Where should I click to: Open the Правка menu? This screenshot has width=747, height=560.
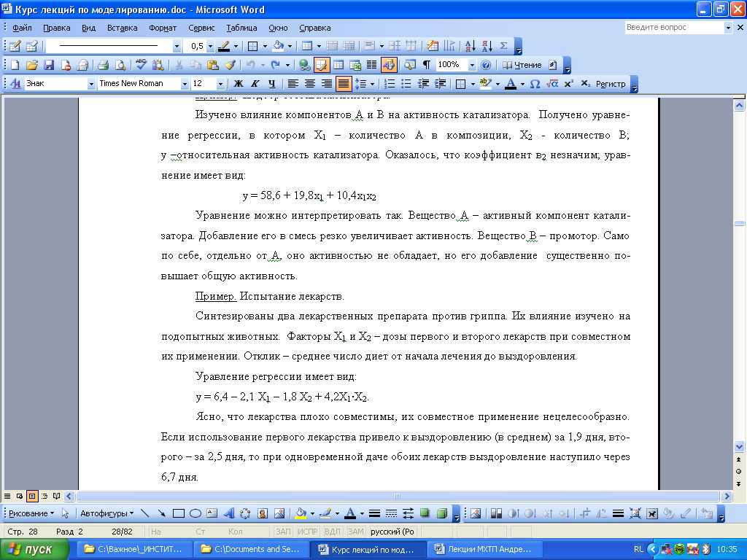tap(57, 28)
